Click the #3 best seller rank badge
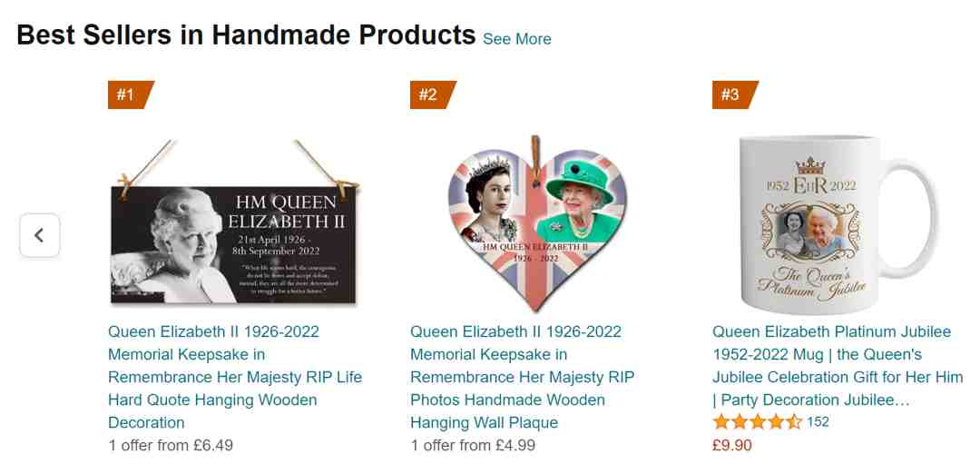The width and height of the screenshot is (980, 474). 735,94
